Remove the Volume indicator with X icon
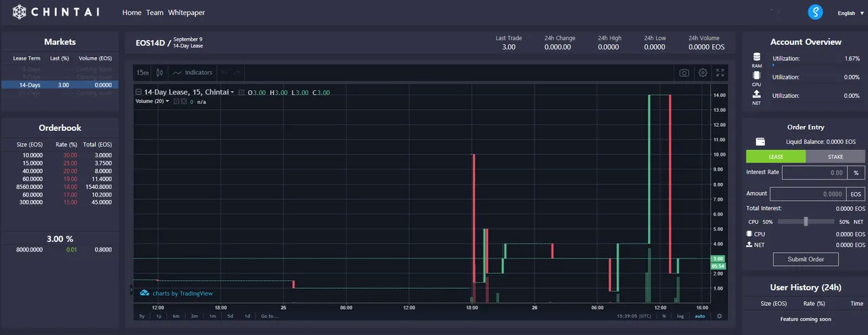868x335 pixels. [183, 102]
